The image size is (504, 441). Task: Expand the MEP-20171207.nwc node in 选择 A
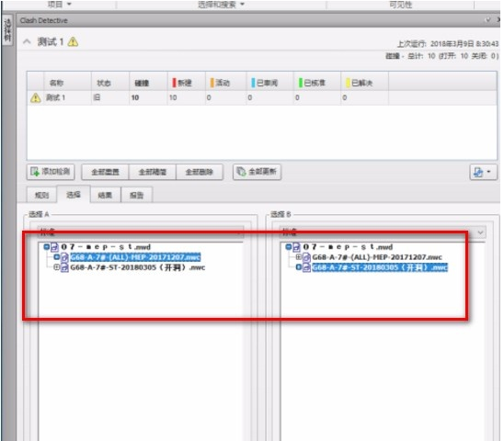coord(57,256)
